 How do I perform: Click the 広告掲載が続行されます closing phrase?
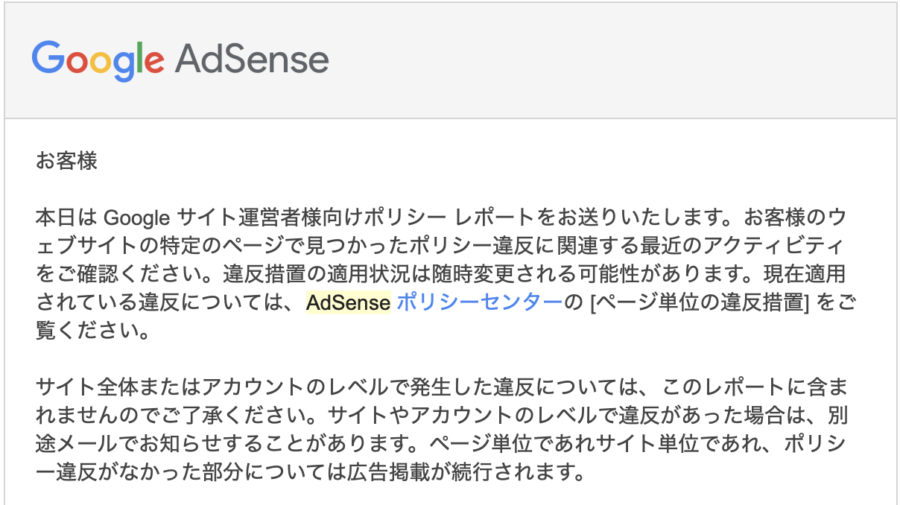(465, 472)
